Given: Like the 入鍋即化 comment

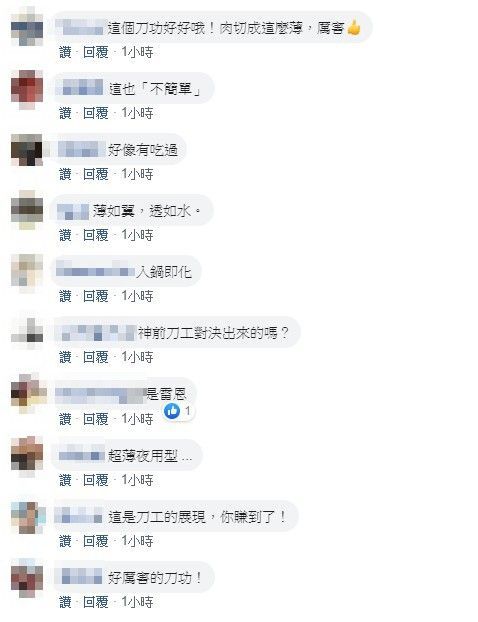Looking at the screenshot, I should pos(65,296).
